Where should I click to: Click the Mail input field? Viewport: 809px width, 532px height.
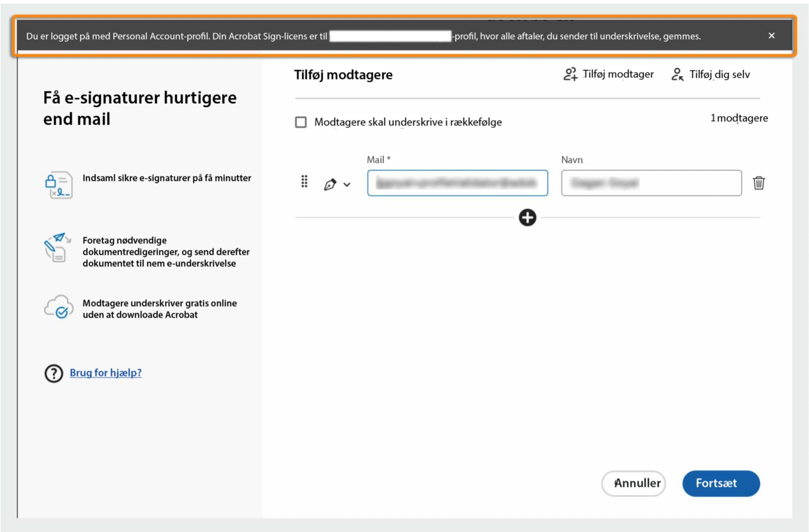click(457, 183)
